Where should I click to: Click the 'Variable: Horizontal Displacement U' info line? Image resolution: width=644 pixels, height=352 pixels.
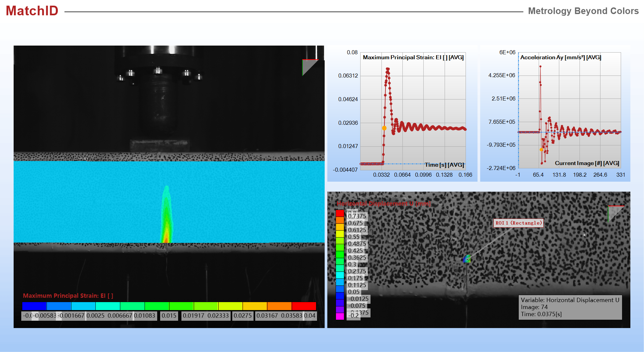pos(570,300)
